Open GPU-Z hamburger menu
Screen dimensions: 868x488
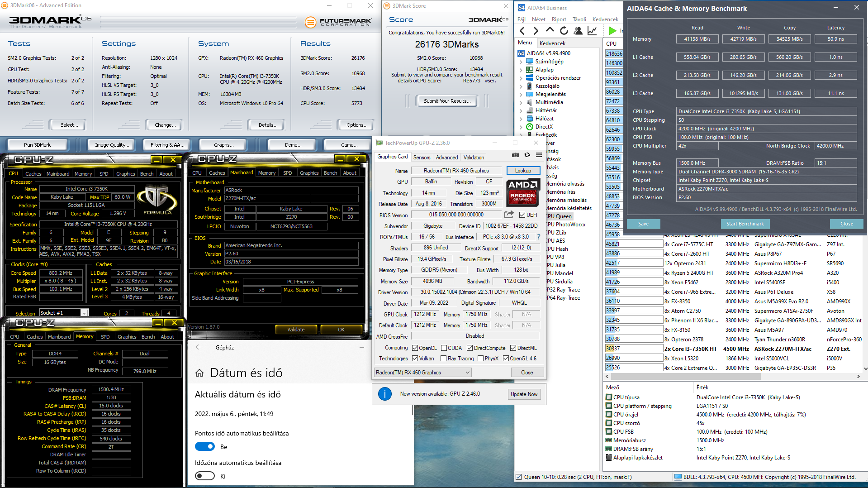(x=539, y=155)
